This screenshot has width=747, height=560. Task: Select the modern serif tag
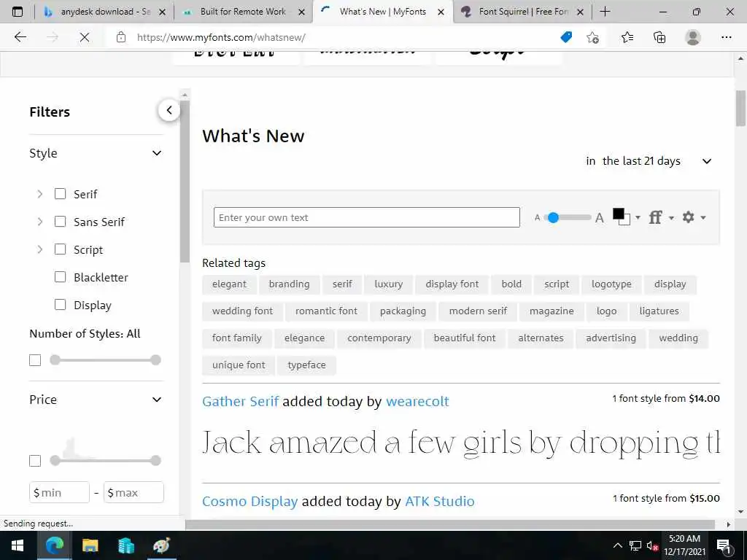(478, 311)
